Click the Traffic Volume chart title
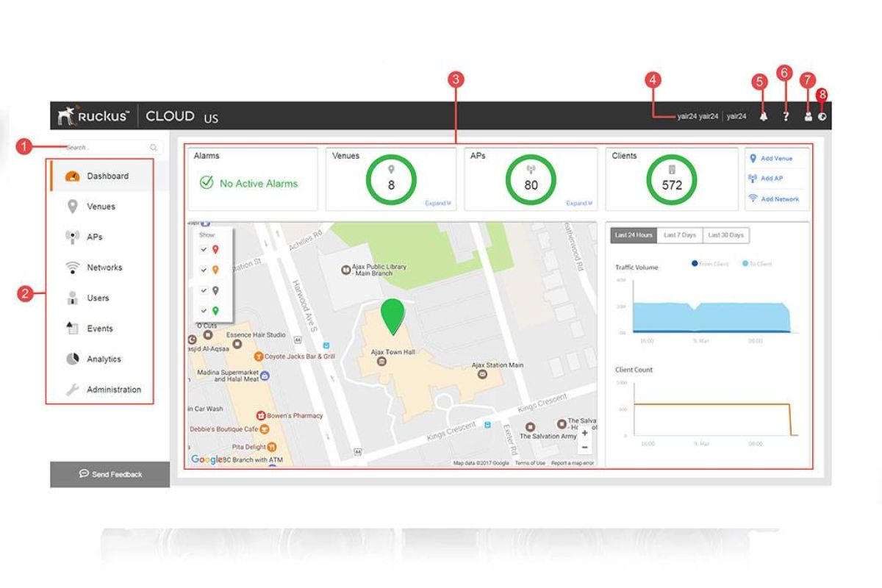Screen dimensions: 882x588 tap(637, 268)
